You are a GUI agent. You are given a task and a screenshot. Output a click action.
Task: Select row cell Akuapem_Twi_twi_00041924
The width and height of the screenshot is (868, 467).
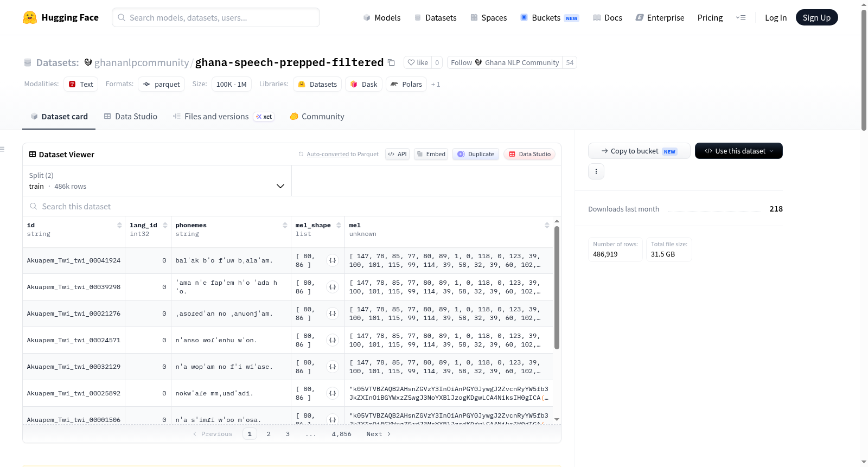pos(74,260)
